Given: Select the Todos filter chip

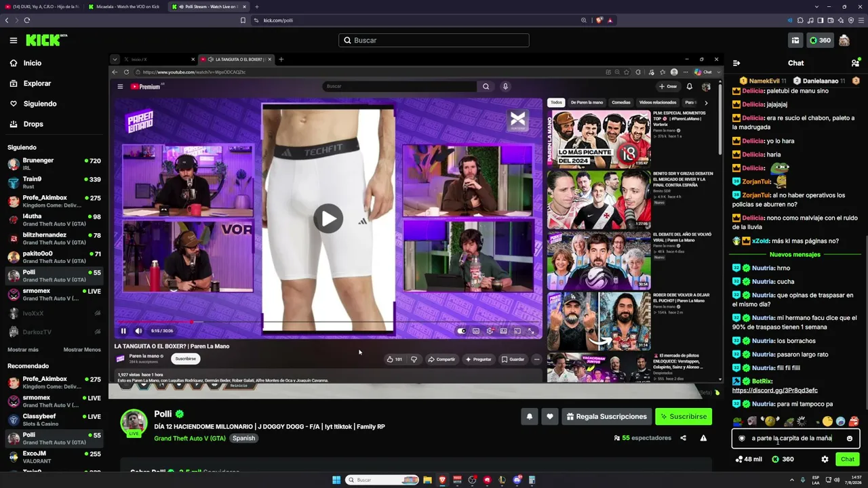Looking at the screenshot, I should tap(556, 102).
